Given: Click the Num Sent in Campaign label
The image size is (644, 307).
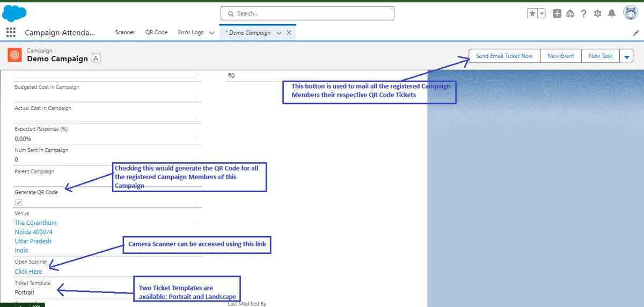Looking at the screenshot, I should tap(41, 150).
